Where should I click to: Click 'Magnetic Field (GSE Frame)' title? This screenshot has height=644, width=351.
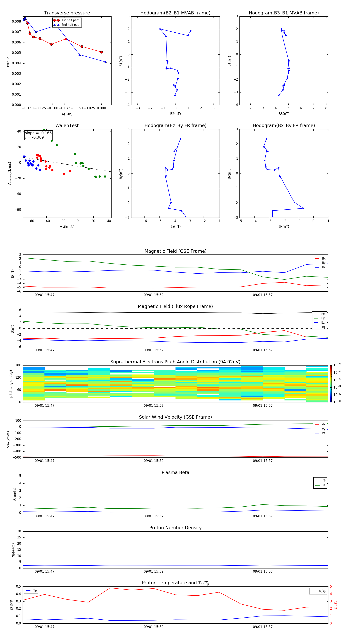[175, 251]
